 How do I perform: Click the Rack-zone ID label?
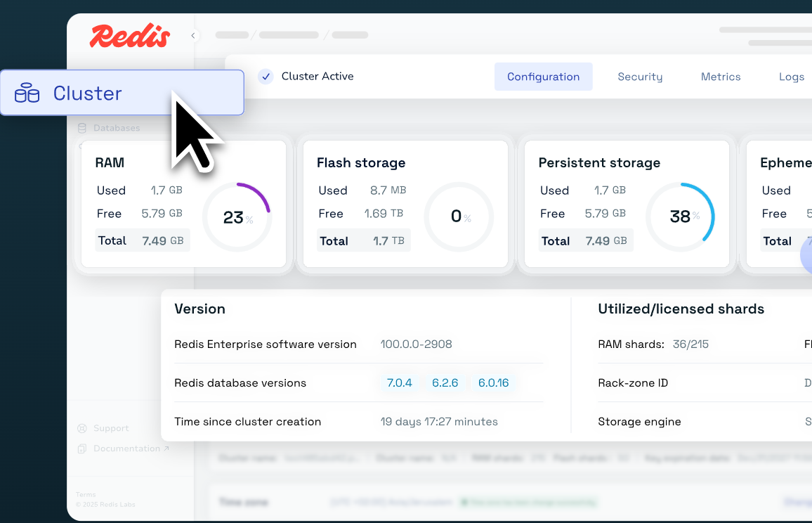click(x=633, y=383)
